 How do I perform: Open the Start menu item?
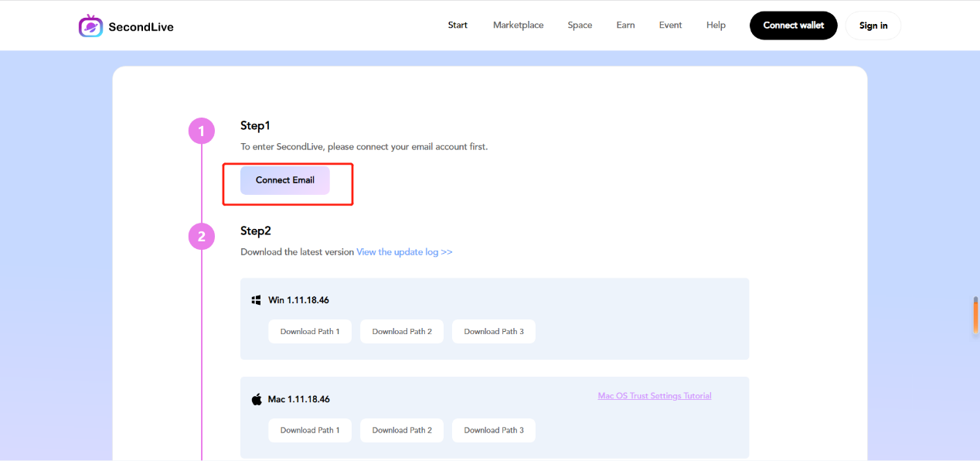[x=458, y=26]
